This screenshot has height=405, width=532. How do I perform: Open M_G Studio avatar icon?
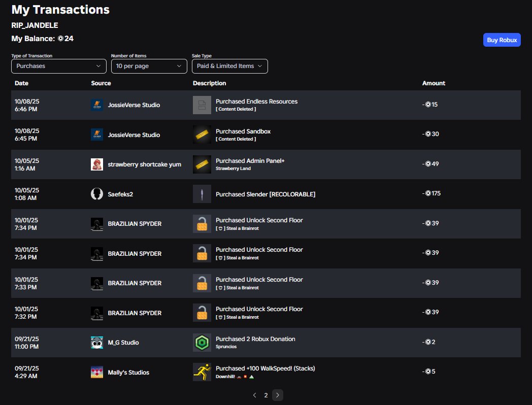tap(96, 343)
